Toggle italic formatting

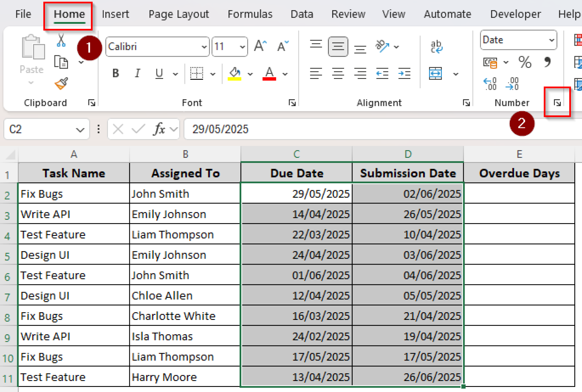click(x=137, y=74)
